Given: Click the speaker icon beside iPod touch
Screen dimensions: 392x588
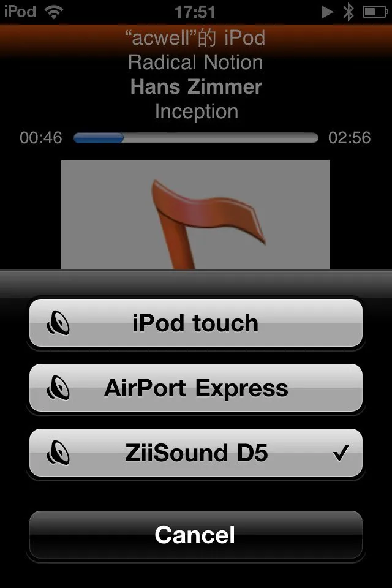Looking at the screenshot, I should [x=58, y=323].
